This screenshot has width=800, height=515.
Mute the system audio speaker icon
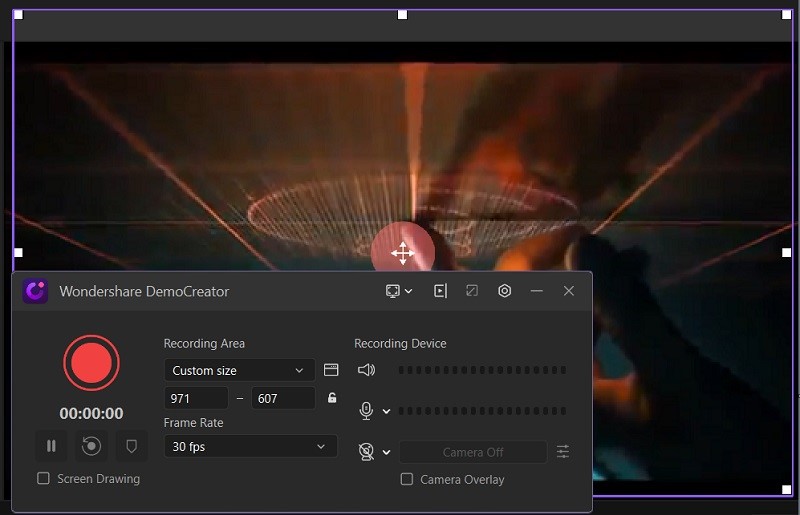pyautogui.click(x=366, y=370)
